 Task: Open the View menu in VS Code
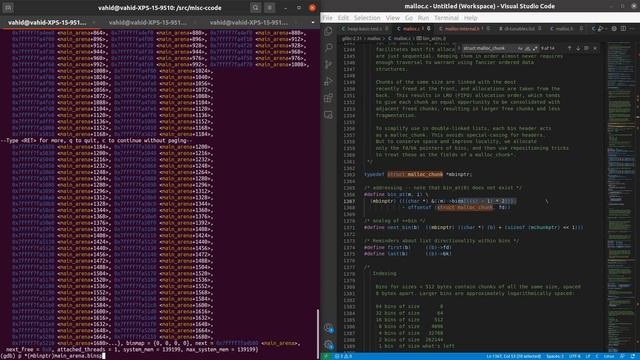(393, 18)
